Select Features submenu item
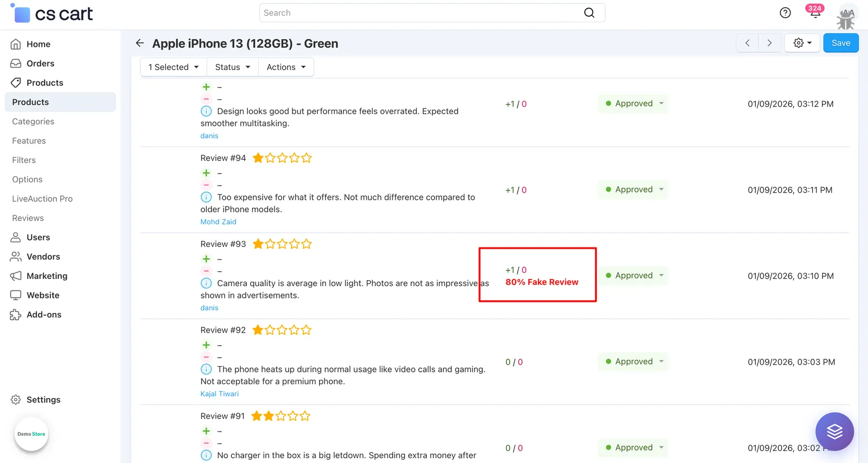 29,141
